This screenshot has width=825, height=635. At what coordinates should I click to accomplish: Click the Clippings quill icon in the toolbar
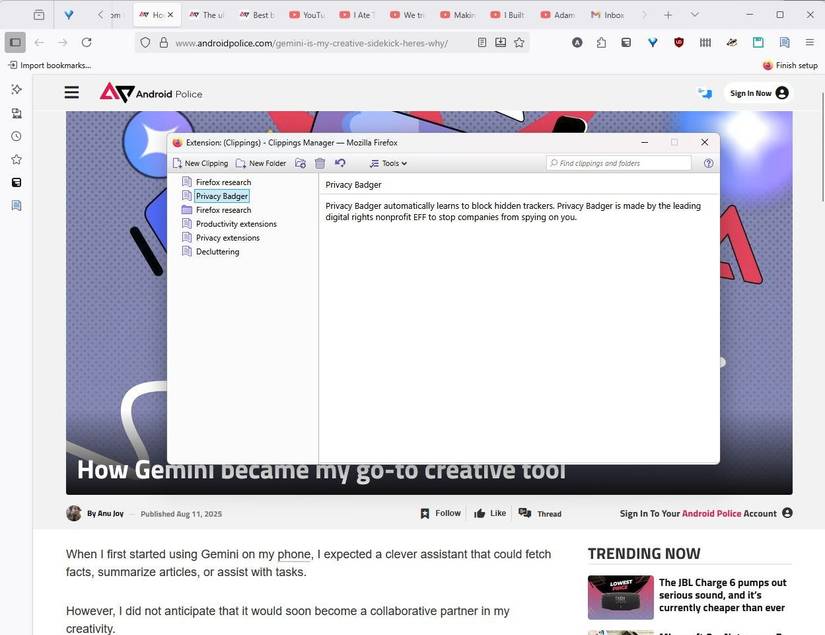[732, 42]
